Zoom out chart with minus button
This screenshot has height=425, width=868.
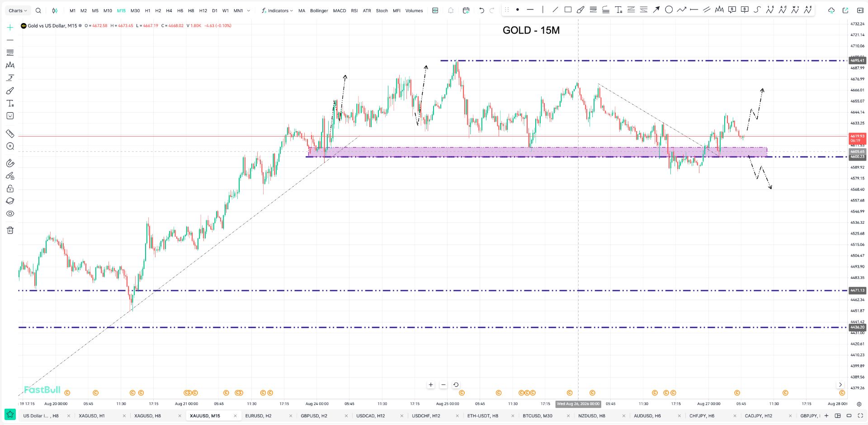pos(443,385)
